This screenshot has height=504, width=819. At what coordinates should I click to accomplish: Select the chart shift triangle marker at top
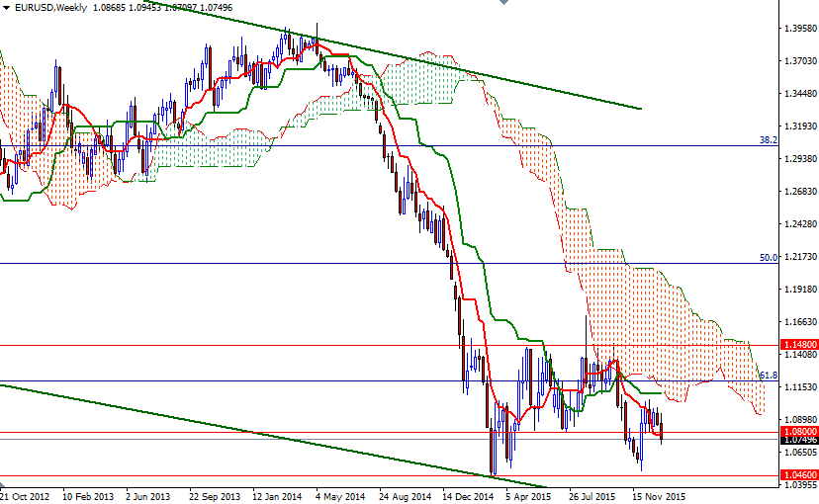click(503, 2)
